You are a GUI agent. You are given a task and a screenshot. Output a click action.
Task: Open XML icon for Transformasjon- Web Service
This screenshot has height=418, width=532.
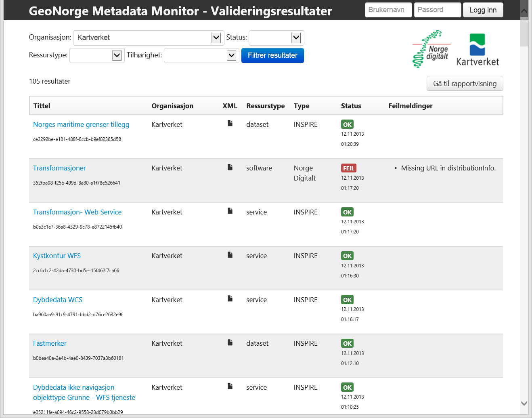coord(230,211)
